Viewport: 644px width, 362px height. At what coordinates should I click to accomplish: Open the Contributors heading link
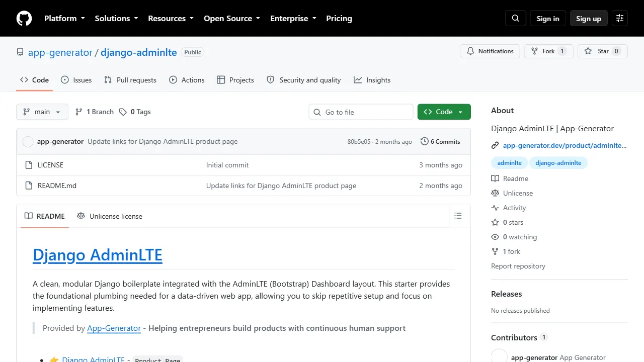[519, 337]
